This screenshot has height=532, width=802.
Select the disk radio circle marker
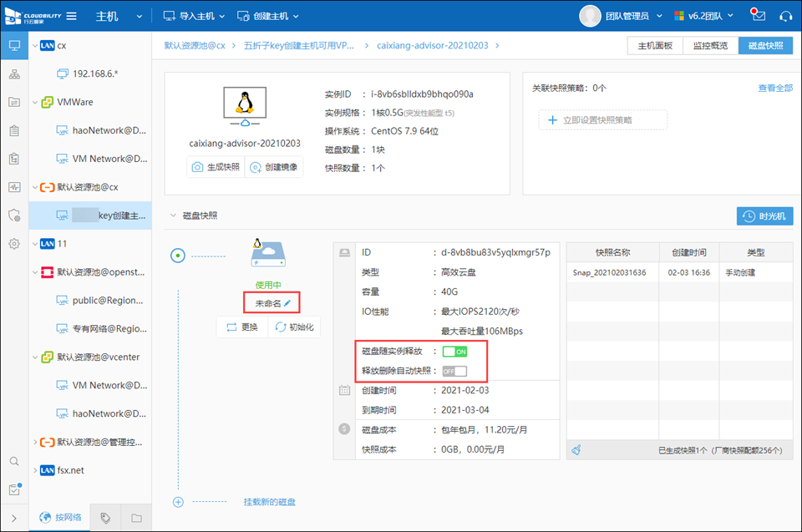tap(177, 256)
